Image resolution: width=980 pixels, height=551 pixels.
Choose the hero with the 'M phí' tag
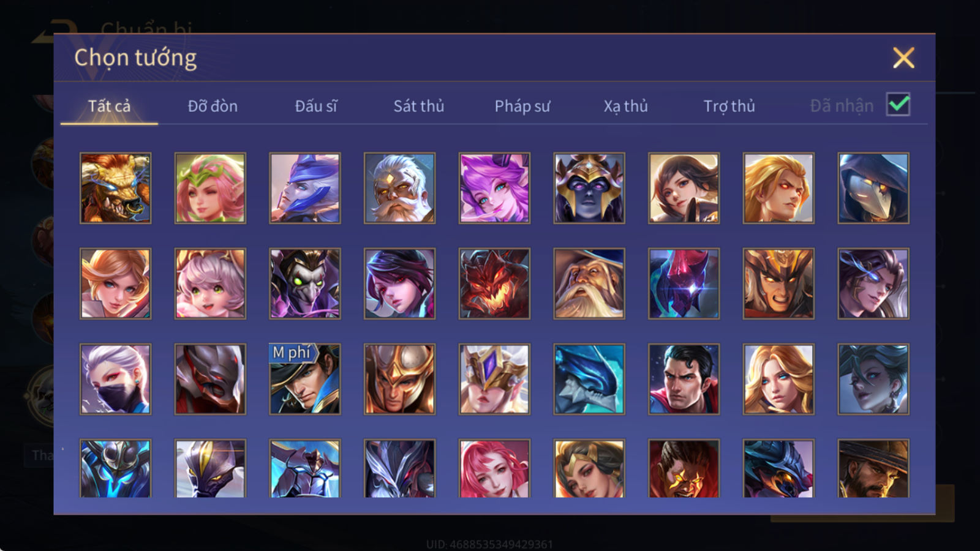pyautogui.click(x=305, y=379)
